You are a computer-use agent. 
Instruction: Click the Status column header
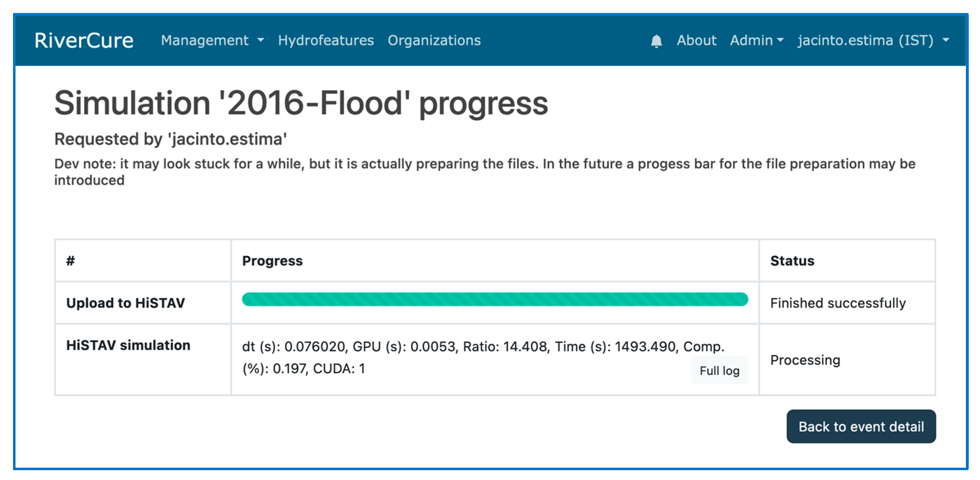pos(792,261)
